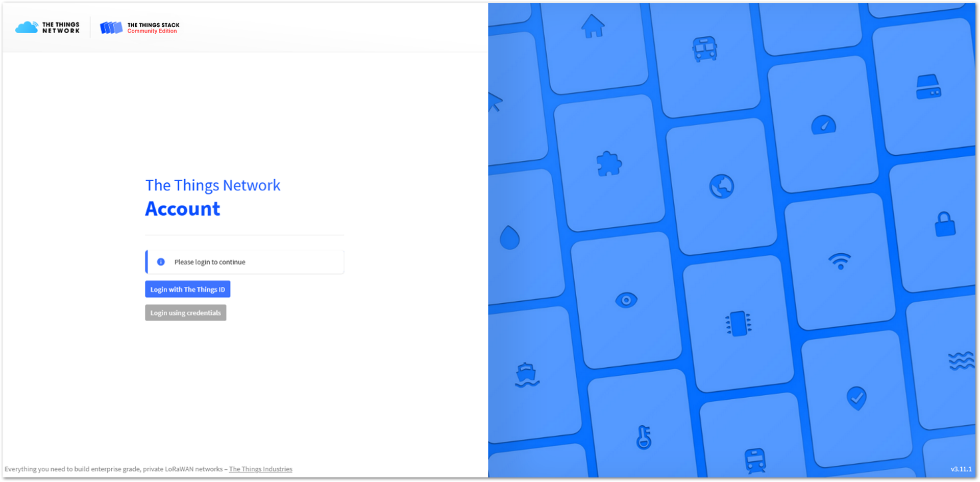
Task: Click the speedometer gauge icon tile
Action: click(824, 125)
